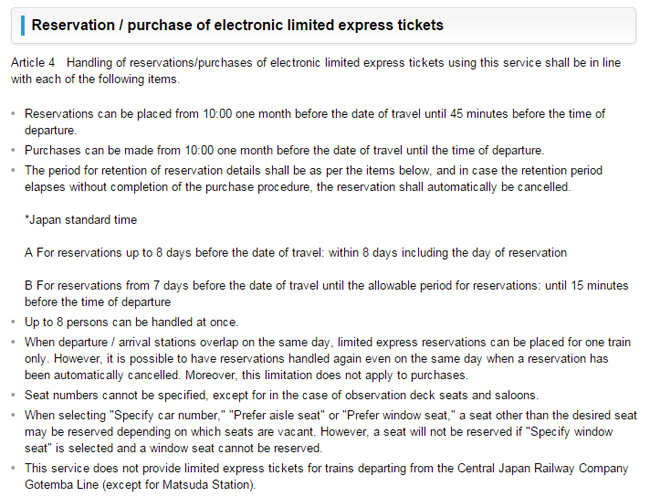This screenshot has width=650, height=497.
Task: Click the '*Japan standard time' note
Action: coord(80,220)
